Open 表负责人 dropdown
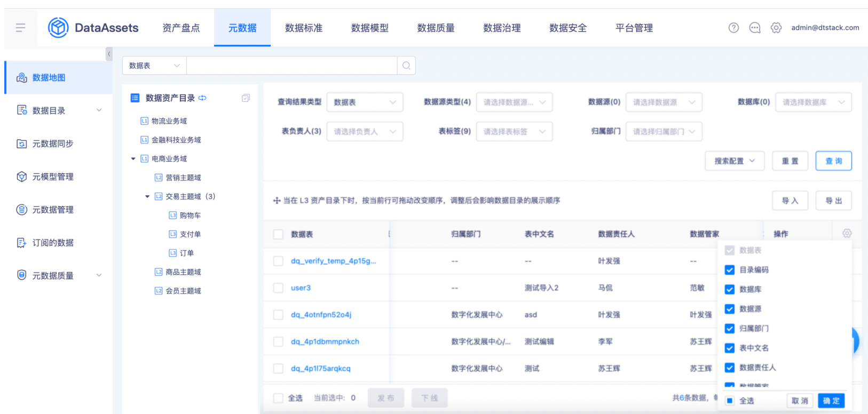This screenshot has height=414, width=868. click(365, 131)
